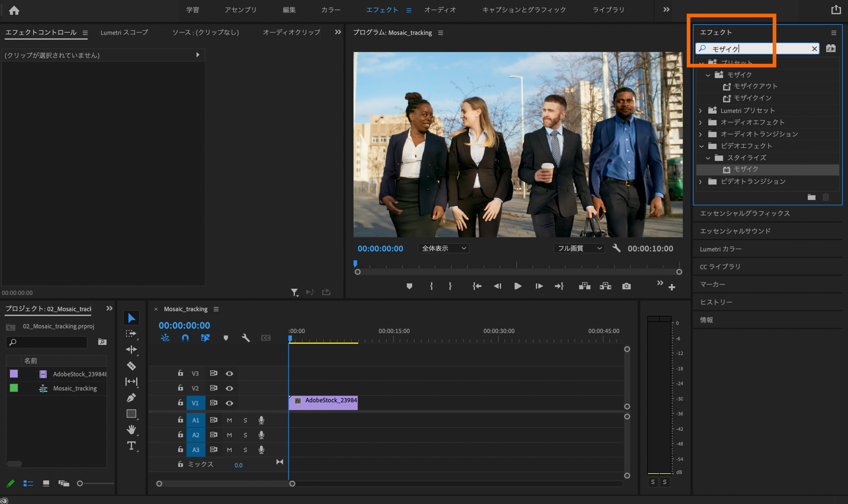Select the Type tool

point(131,445)
